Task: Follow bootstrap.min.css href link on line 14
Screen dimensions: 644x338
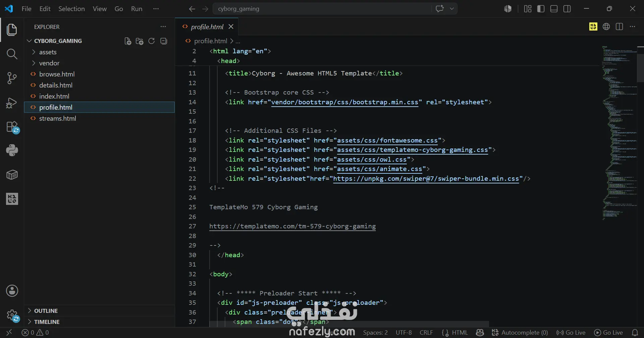Action: [x=345, y=102]
